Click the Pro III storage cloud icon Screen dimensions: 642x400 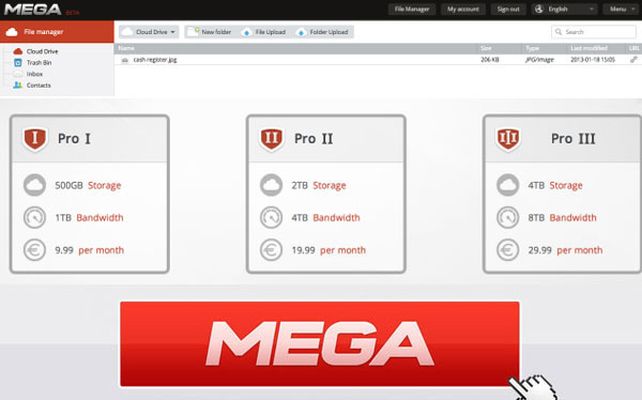pyautogui.click(x=508, y=185)
